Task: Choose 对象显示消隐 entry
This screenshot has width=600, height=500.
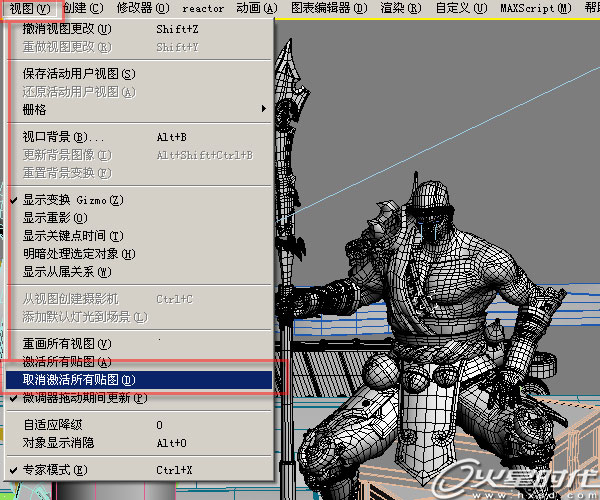Action: tap(139, 443)
